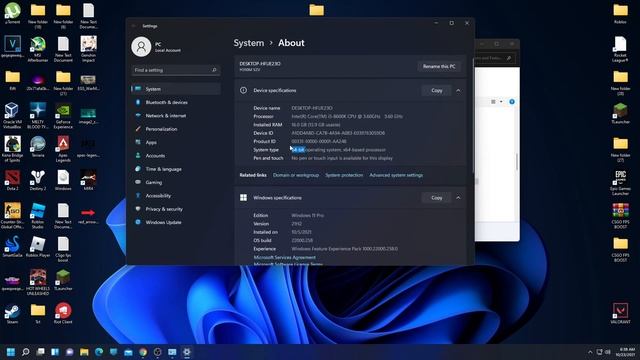The image size is (640, 360).
Task: Open Windows Update settings
Action: [176, 222]
